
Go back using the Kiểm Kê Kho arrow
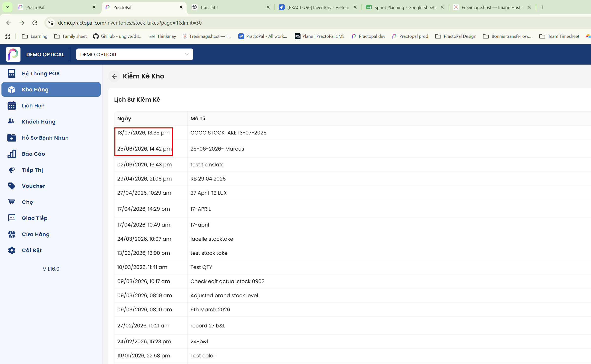coord(114,76)
